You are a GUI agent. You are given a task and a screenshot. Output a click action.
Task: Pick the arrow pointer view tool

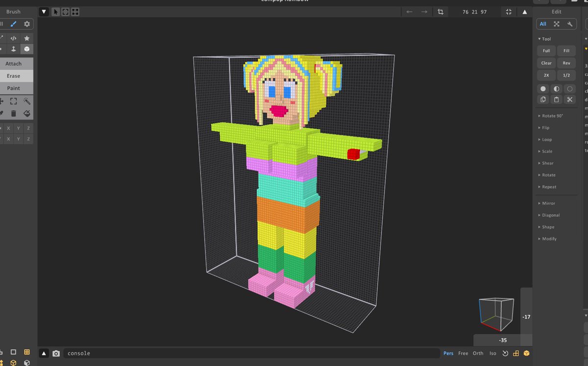[56, 12]
